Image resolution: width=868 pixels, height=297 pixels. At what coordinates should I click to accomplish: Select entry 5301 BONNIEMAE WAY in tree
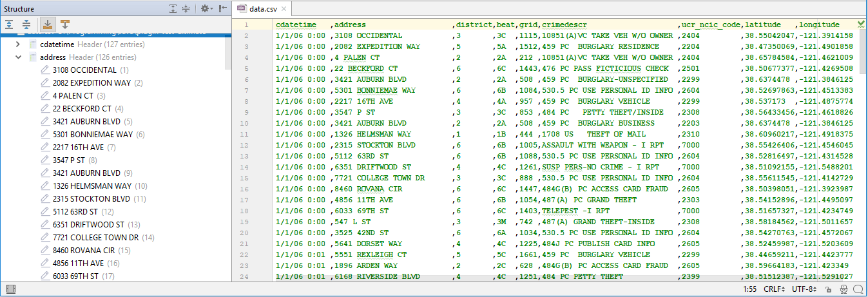[99, 135]
